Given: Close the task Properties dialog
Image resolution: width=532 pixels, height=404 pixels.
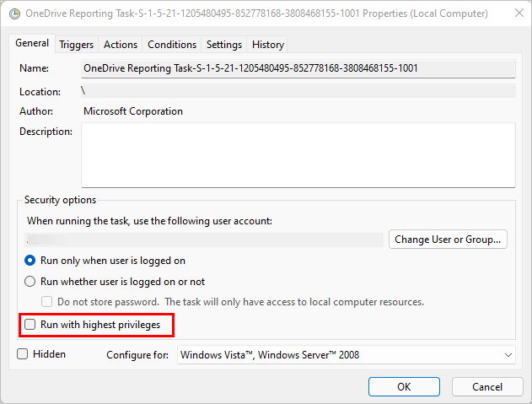Looking at the screenshot, I should pos(519,13).
